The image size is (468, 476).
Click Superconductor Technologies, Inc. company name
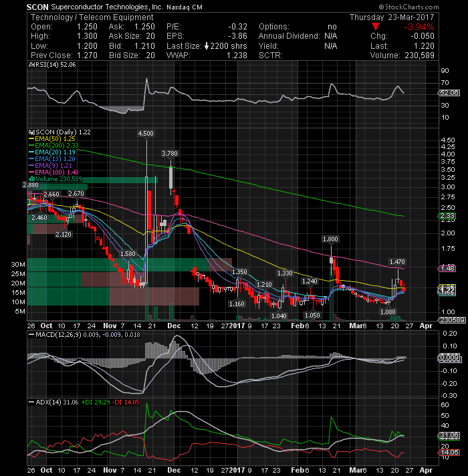(x=107, y=7)
